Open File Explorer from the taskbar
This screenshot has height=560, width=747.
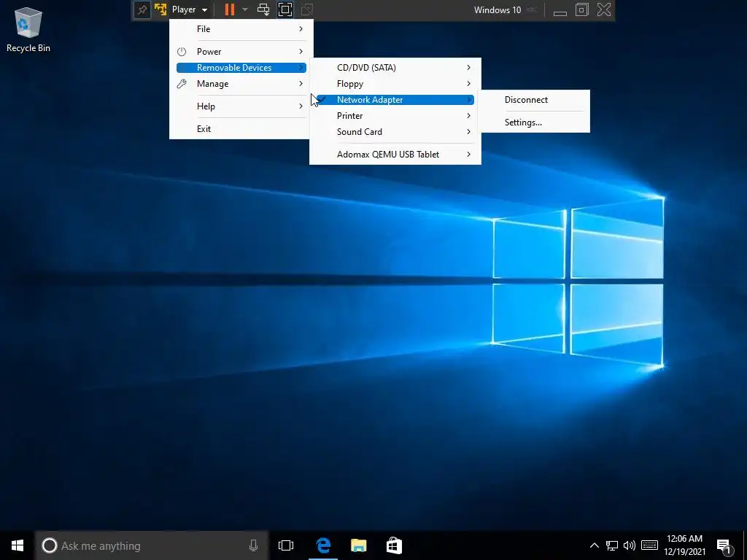pos(359,545)
